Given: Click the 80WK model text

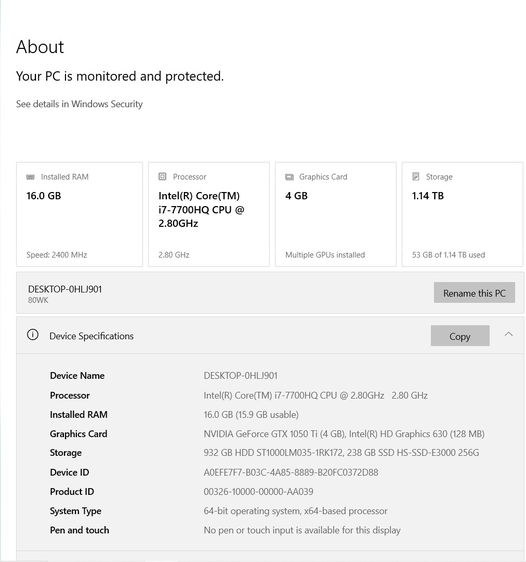Looking at the screenshot, I should click(x=38, y=300).
